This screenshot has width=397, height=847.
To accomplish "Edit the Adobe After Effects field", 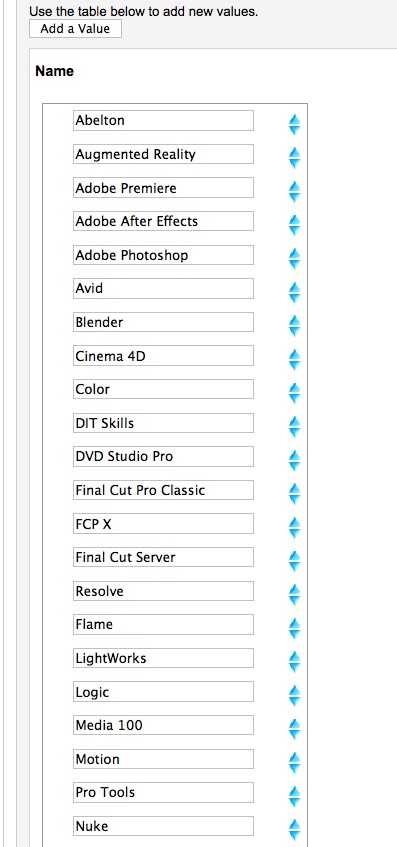I will click(x=163, y=221).
